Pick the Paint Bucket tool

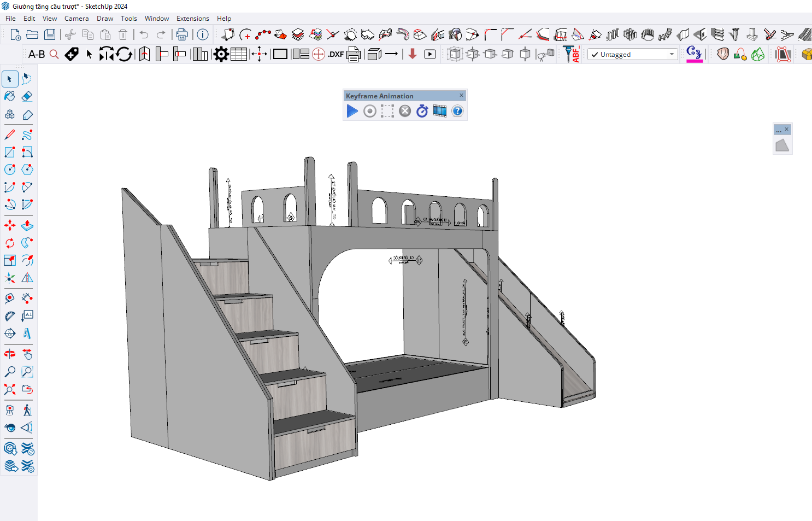click(x=10, y=97)
